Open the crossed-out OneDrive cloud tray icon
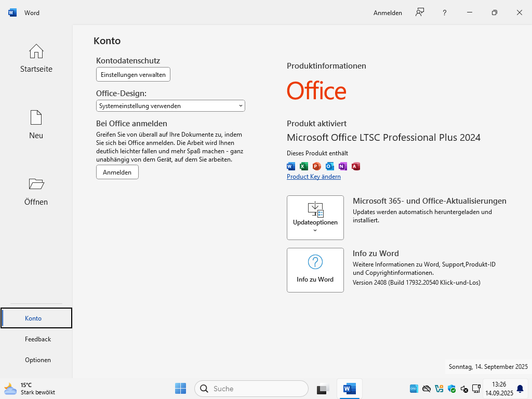 coord(427,389)
